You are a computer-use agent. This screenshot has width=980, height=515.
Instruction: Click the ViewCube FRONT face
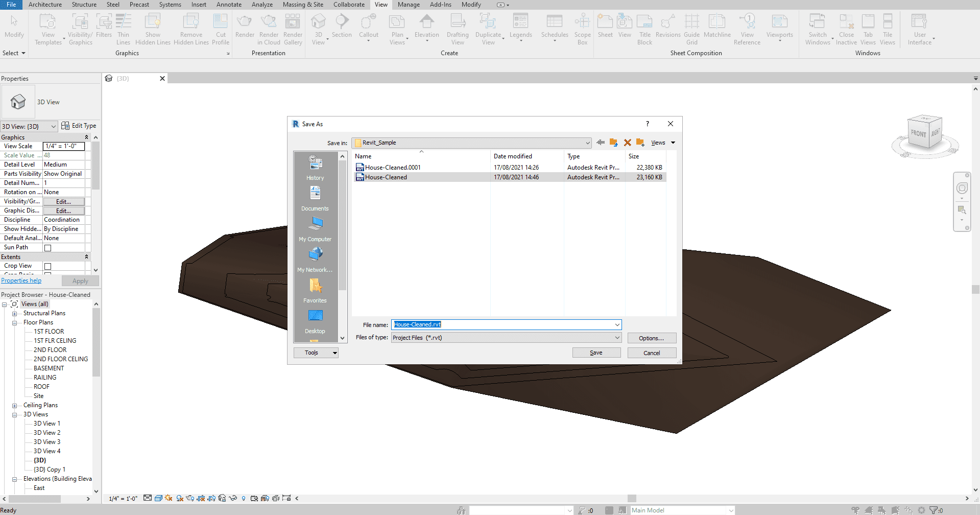[918, 133]
